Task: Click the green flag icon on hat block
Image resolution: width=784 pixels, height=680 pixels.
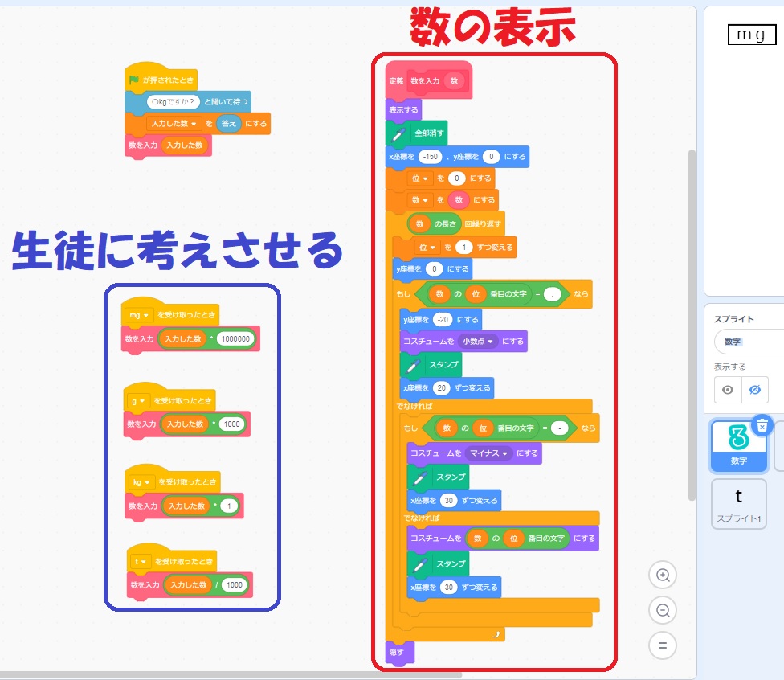Action: pos(134,80)
